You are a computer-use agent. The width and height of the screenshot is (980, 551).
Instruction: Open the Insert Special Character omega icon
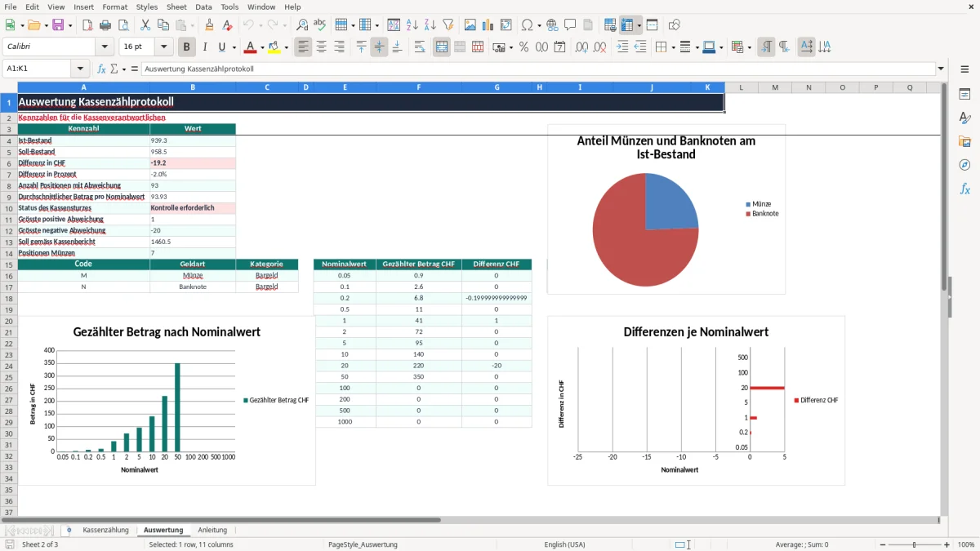coord(527,25)
